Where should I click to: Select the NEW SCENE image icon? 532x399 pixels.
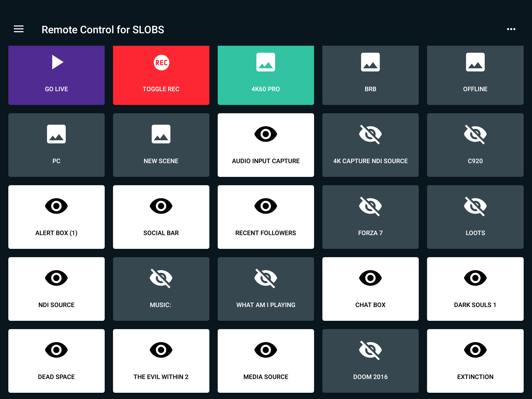pyautogui.click(x=161, y=134)
